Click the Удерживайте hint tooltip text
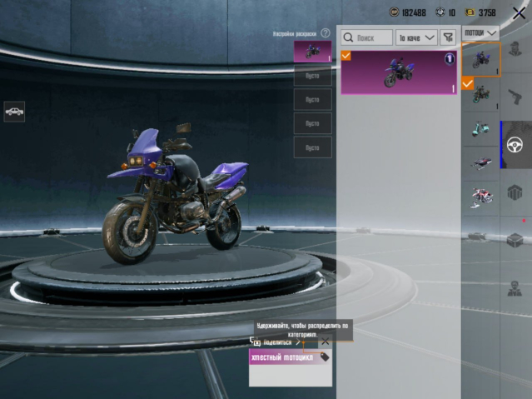Viewport: 532px width, 399px height. point(302,330)
